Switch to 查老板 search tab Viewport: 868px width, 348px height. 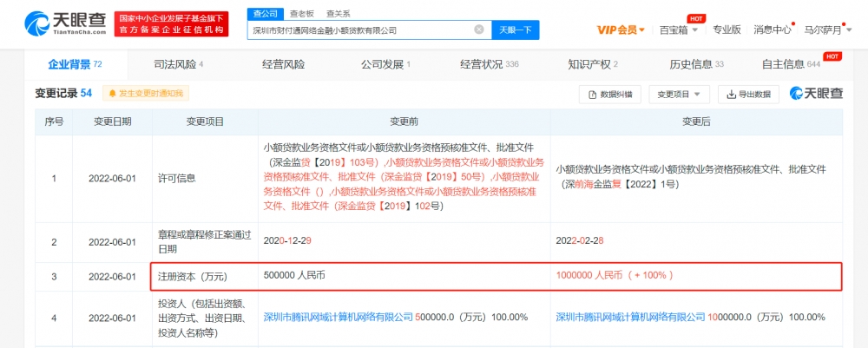pos(301,14)
